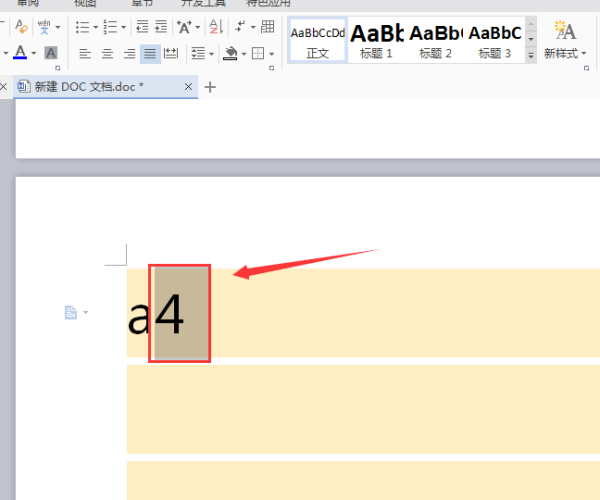Open the Asian layout dropdown arrow
The height and width of the screenshot is (500, 600).
click(197, 27)
